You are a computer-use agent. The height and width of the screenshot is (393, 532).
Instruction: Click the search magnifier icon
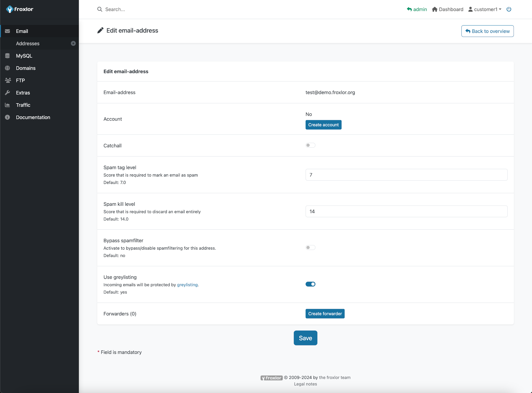[x=100, y=9]
